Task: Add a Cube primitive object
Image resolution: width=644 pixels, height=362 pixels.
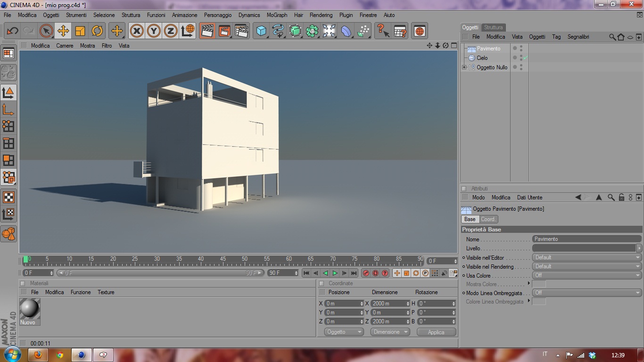Action: pos(261,31)
